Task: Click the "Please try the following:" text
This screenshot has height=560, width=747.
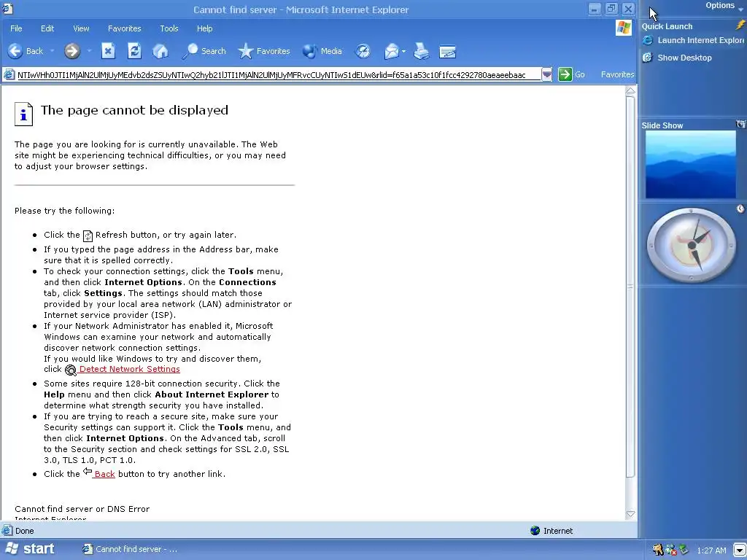Action: coord(64,211)
